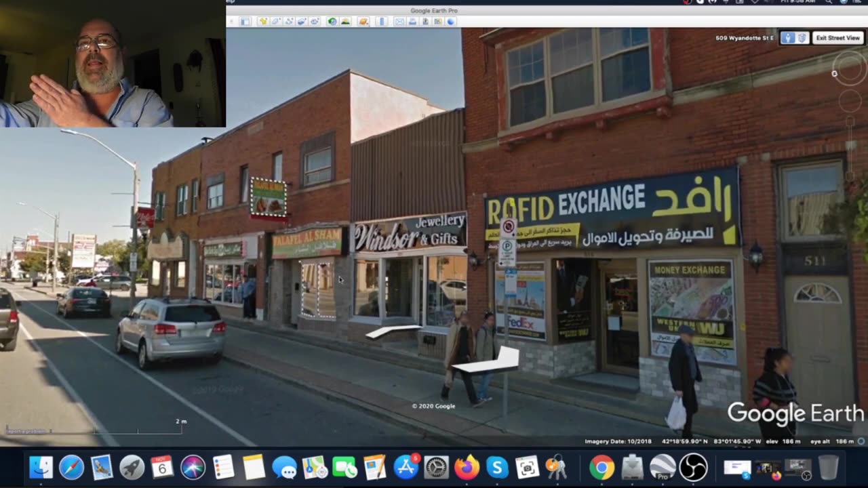The image size is (868, 488).
Task: Click the Email icon in the toolbar
Action: pos(399,22)
